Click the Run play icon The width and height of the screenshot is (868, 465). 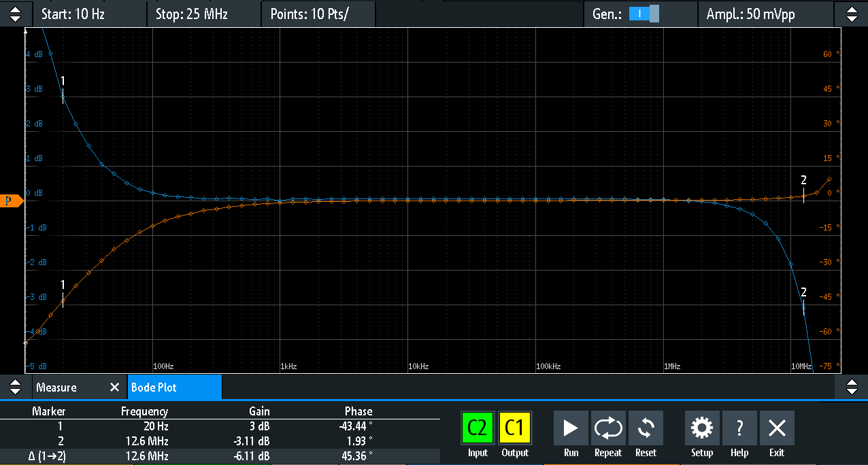point(571,428)
